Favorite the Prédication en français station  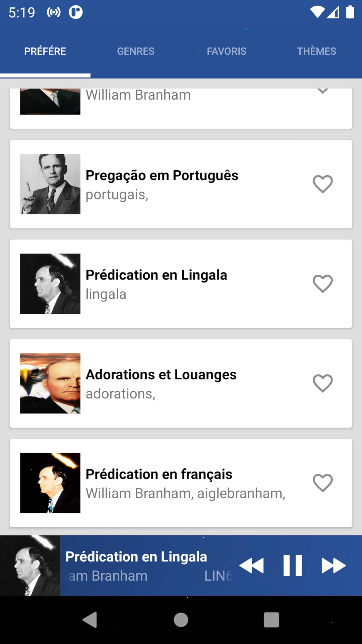click(322, 483)
